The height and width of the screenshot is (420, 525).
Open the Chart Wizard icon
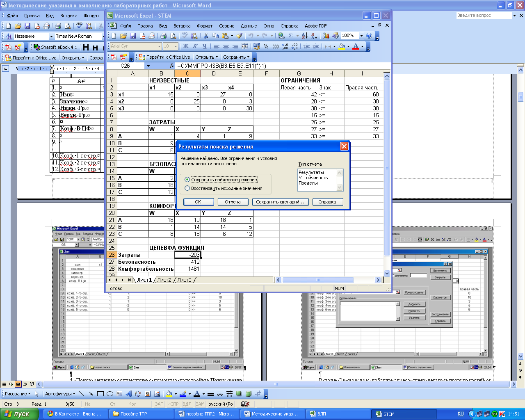point(326,36)
